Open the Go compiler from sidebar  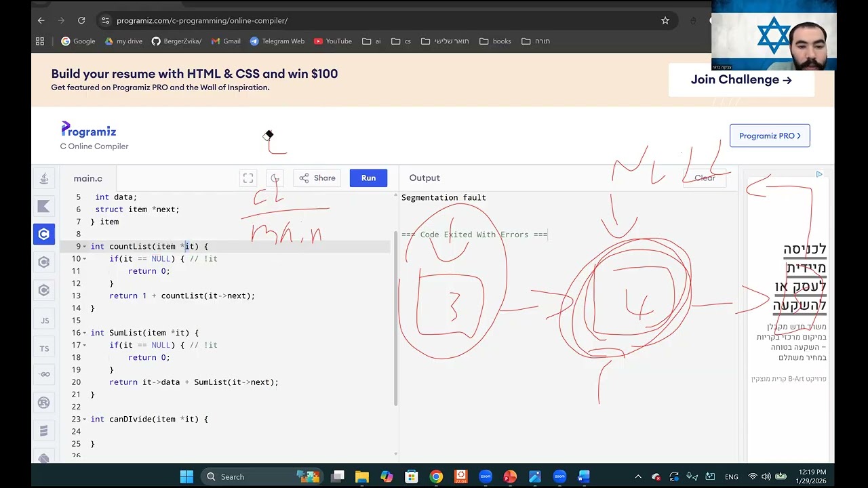(x=44, y=374)
